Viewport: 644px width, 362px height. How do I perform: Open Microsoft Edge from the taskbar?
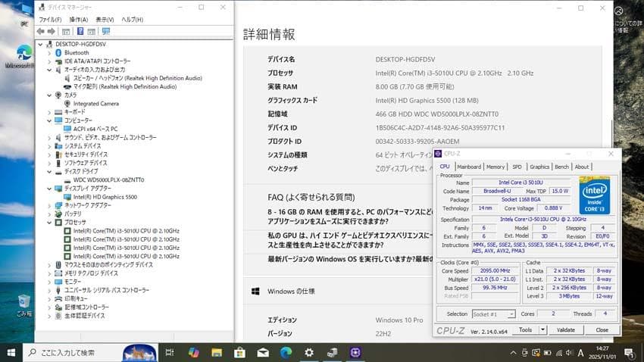pos(286,353)
